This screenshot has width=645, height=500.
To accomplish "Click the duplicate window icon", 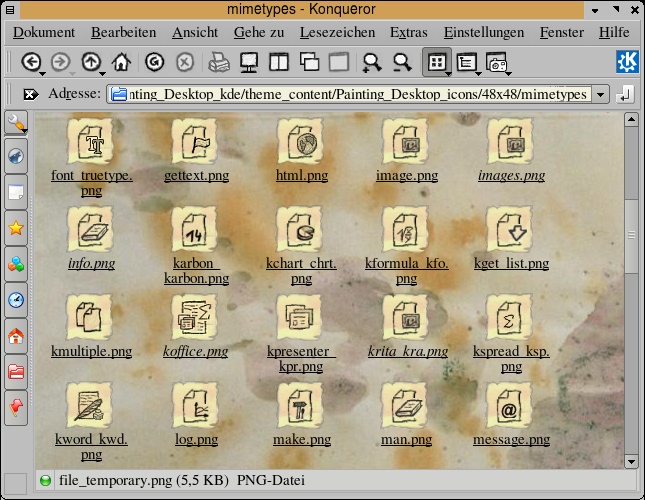I will click(309, 62).
